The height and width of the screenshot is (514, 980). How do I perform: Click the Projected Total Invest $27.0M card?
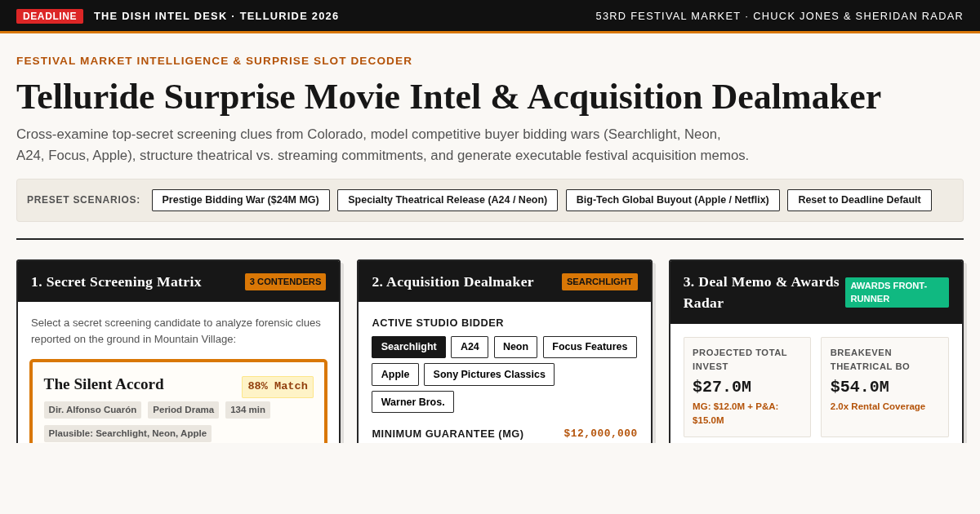(746, 387)
